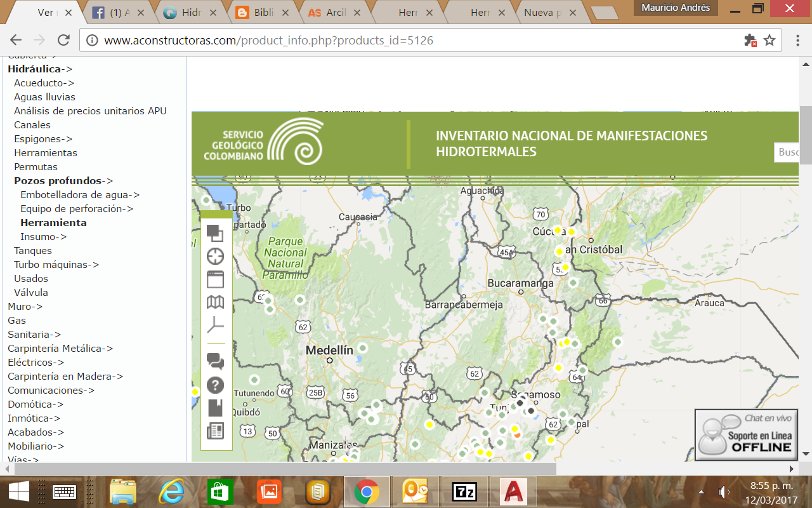812x508 pixels.
Task: Select the Herramienta sidebar item
Action: coord(53,223)
